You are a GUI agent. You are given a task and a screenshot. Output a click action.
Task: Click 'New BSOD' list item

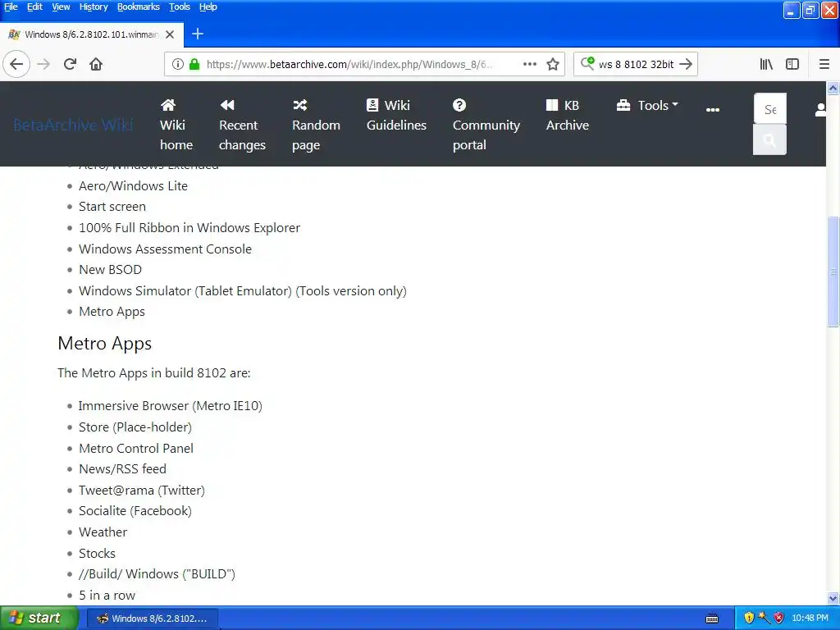(111, 269)
